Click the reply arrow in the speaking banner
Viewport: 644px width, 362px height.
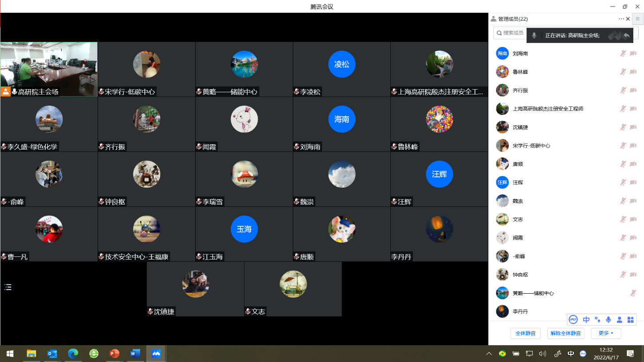pos(626,35)
